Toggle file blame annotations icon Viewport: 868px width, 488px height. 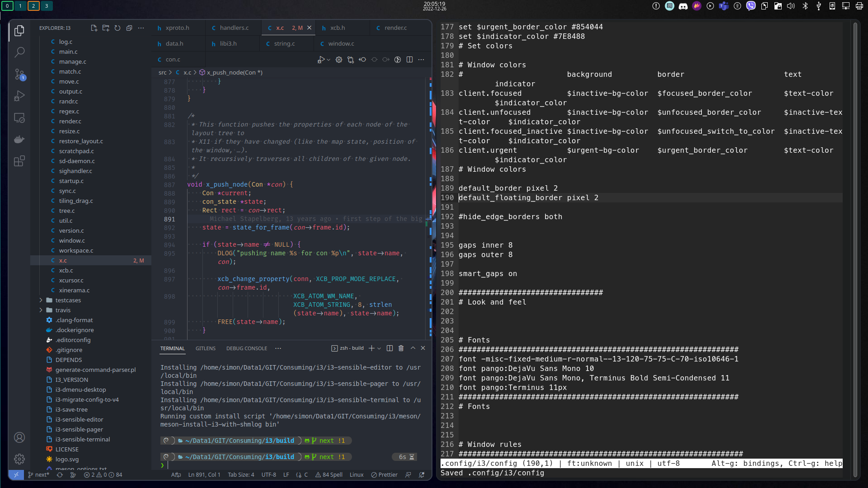[x=398, y=60]
